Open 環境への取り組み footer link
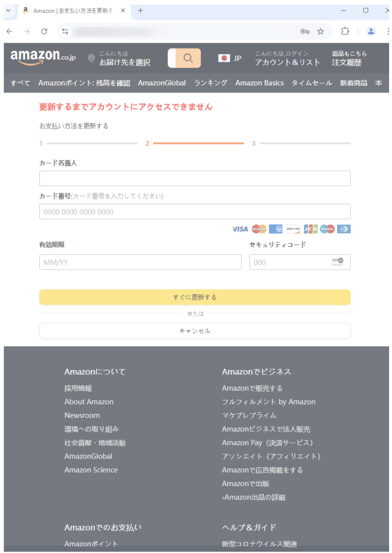Viewport: 392px width, 553px height. click(91, 429)
